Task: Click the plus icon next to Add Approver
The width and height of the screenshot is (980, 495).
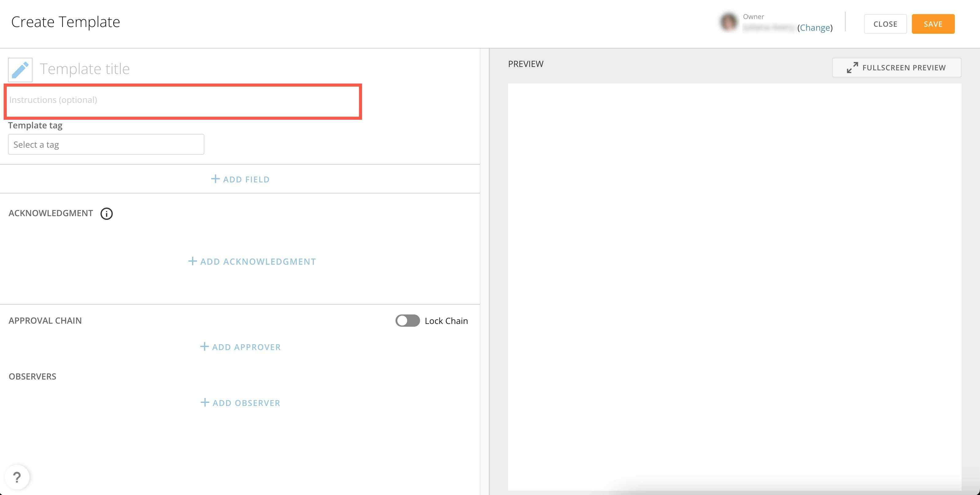Action: pyautogui.click(x=204, y=346)
